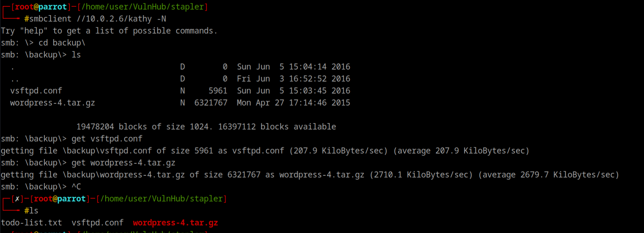Screen dimensions: 644x233
Task: Click the "cd backup\" command text
Action: (x=62, y=43)
